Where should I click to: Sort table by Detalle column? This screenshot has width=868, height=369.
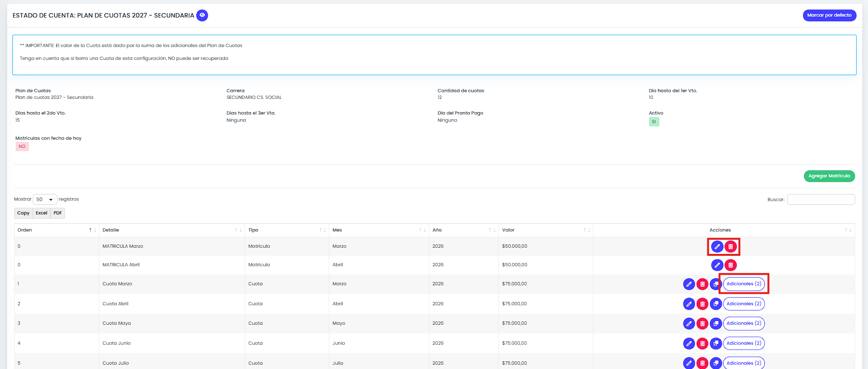172,230
